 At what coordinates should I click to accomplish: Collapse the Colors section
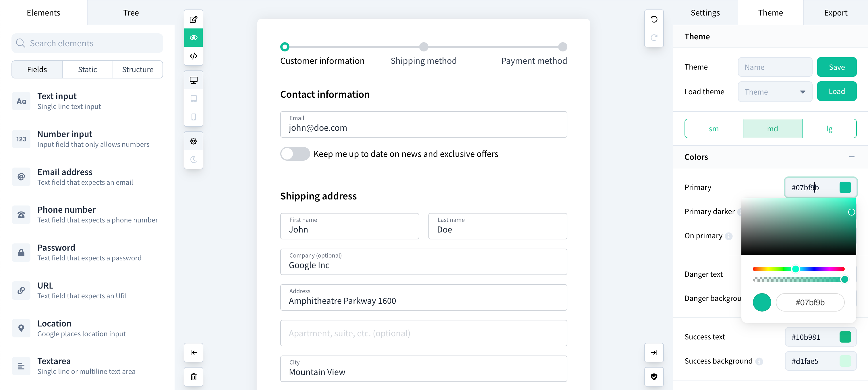852,157
